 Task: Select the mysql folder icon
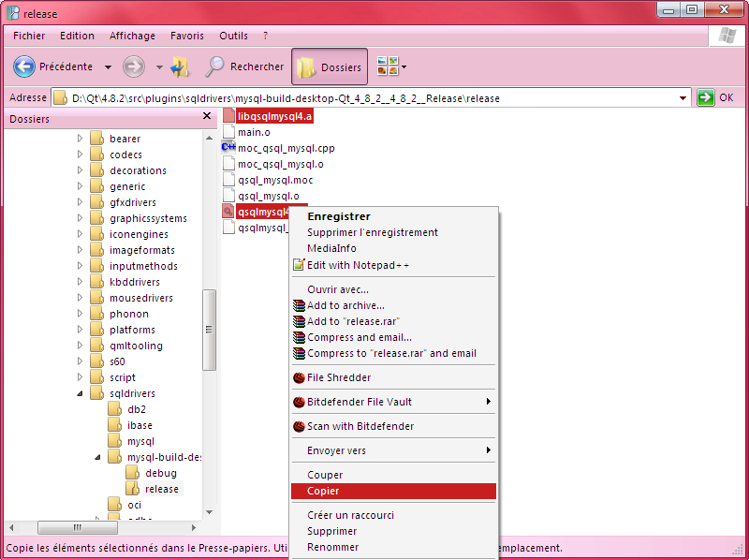114,441
